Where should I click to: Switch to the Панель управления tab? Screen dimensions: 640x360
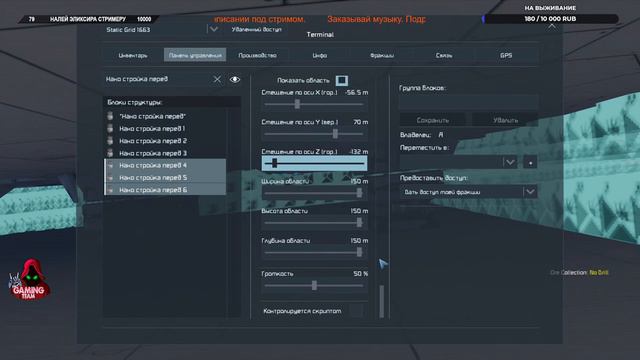[x=195, y=55]
